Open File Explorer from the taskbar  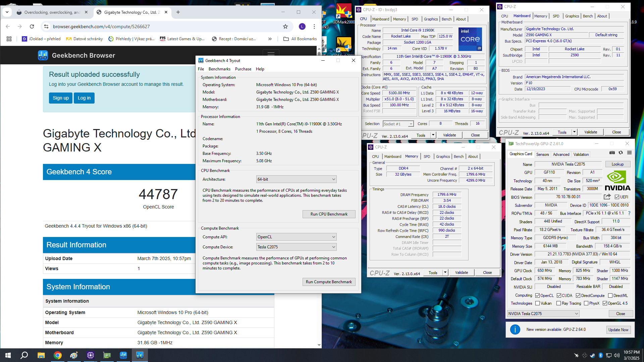tap(41, 355)
